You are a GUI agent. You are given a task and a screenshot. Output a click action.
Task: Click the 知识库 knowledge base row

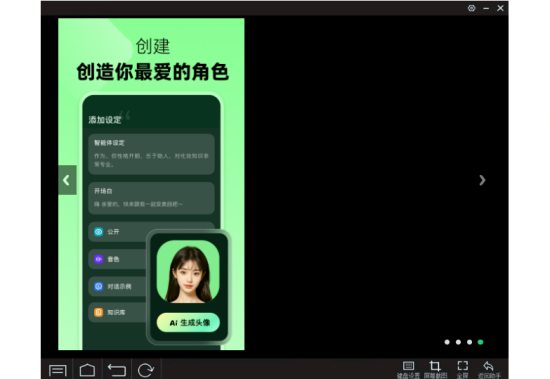point(118,312)
